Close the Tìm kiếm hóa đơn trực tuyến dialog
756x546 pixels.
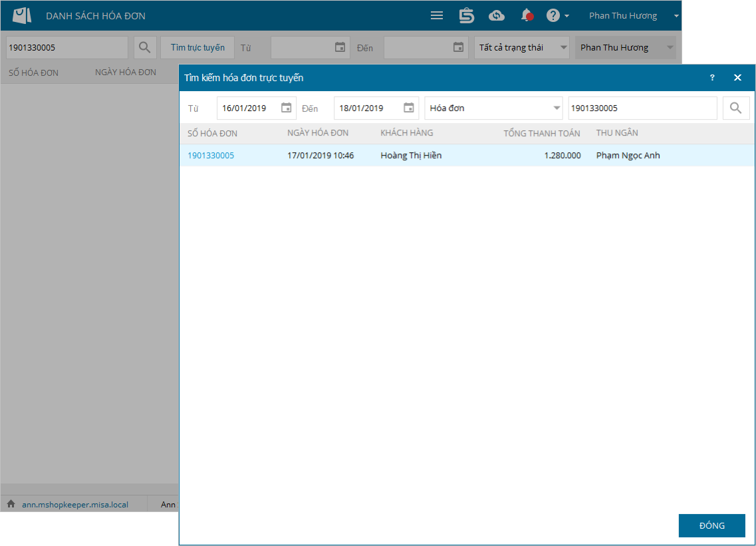(737, 78)
